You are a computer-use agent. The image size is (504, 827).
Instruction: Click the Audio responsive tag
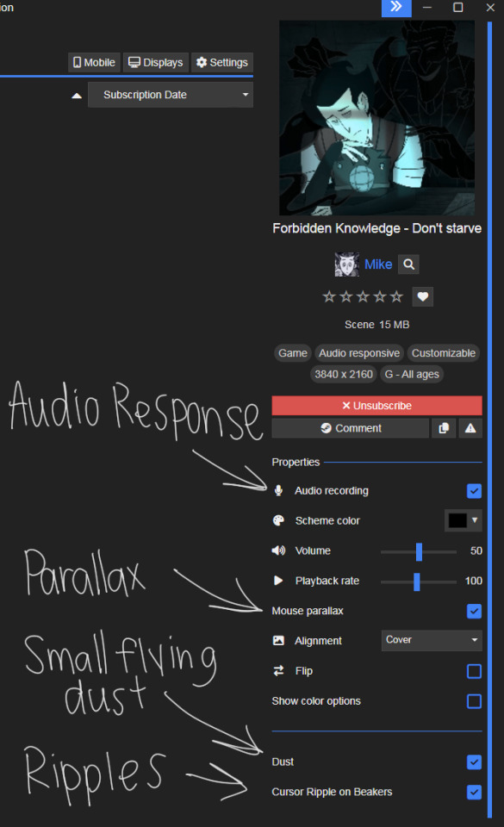(x=359, y=353)
